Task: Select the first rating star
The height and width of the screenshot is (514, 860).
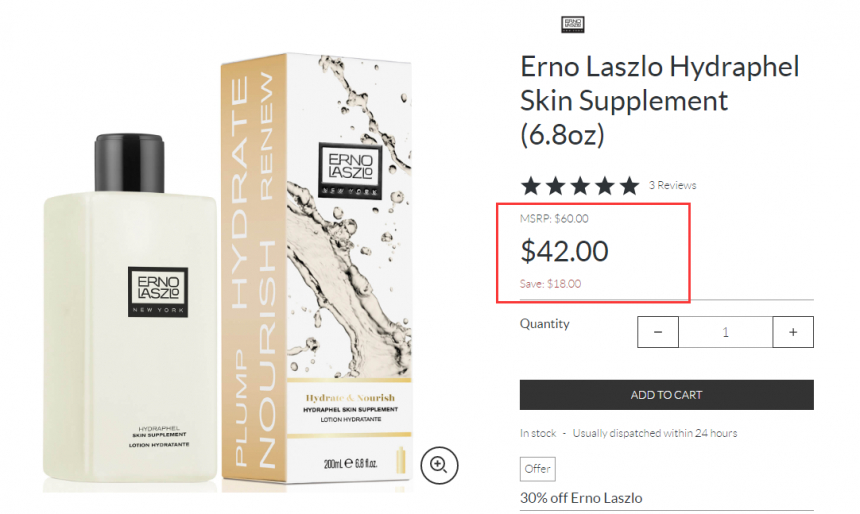Action: coord(530,186)
